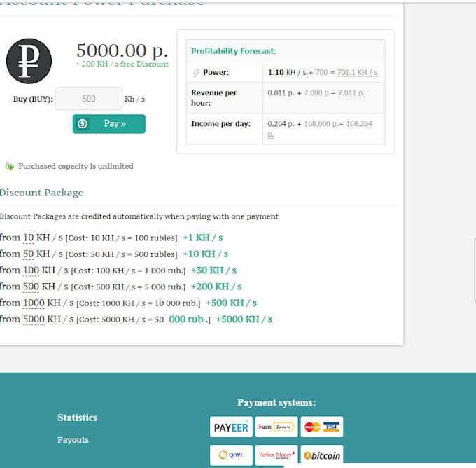This screenshot has width=476, height=468.
Task: Click the page scrollbar handle on right edge
Action: click(475, 270)
